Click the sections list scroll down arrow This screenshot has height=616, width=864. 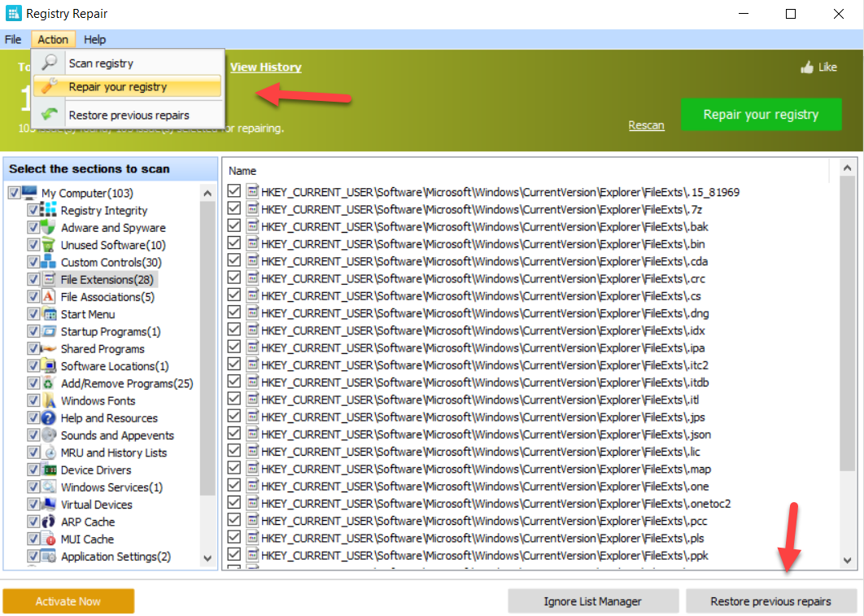point(207,558)
